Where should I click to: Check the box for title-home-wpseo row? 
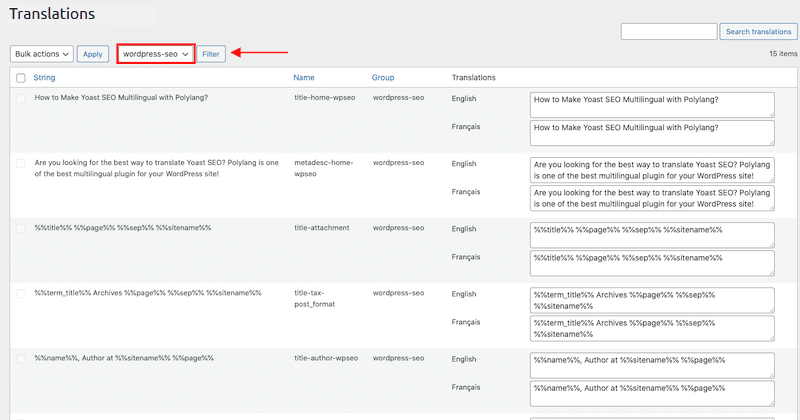click(x=21, y=98)
